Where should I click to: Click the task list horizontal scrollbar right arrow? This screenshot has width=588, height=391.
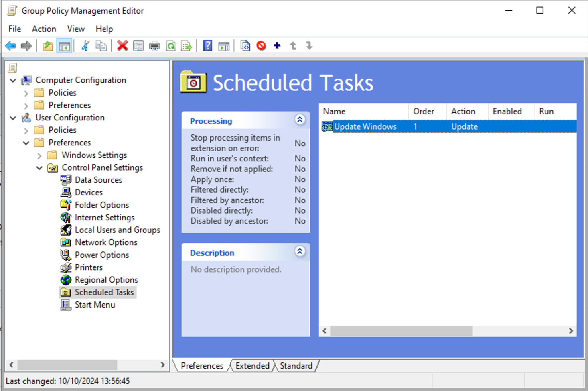click(x=571, y=331)
